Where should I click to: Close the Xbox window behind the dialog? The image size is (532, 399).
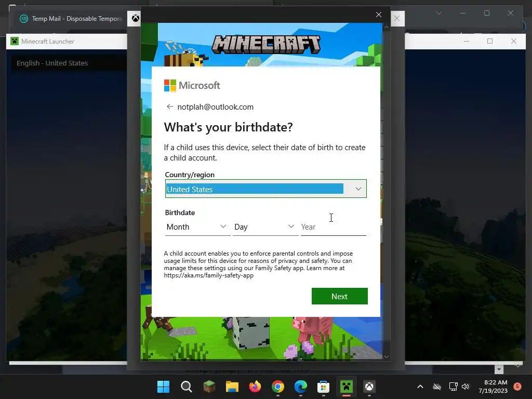tap(397, 18)
